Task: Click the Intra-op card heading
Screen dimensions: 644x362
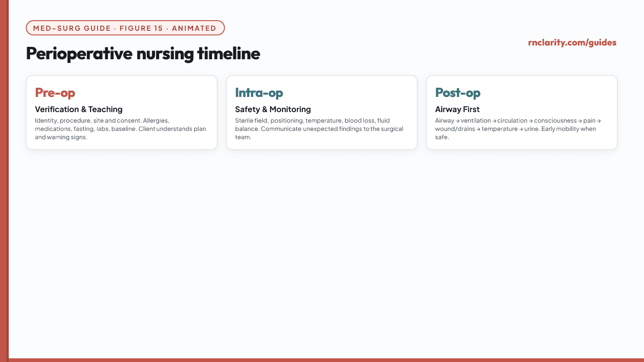Action: (259, 93)
